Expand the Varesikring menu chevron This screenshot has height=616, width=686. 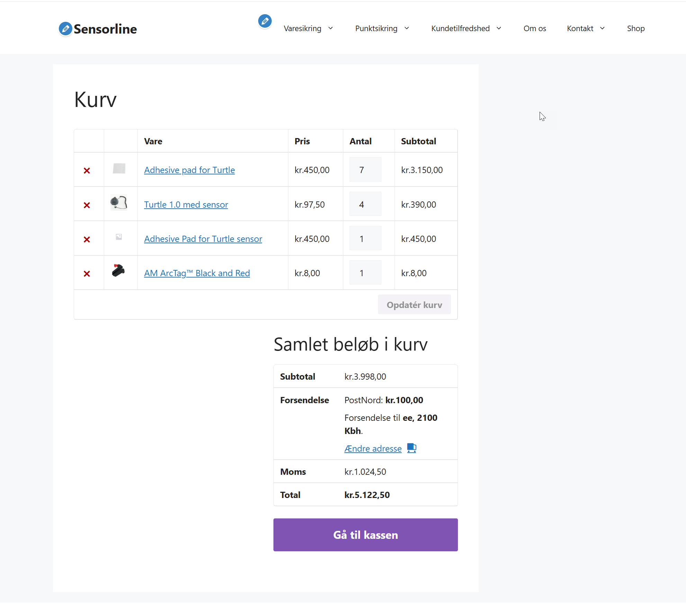tap(331, 28)
